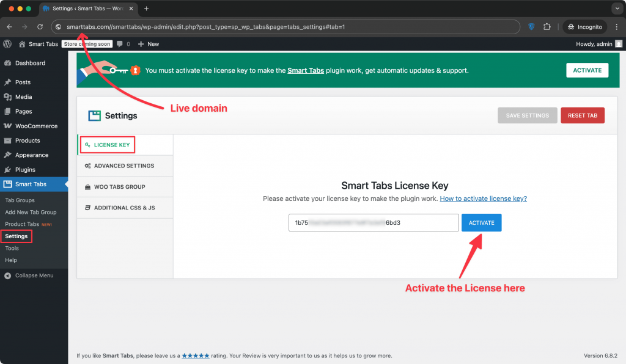Click the home icon next to Smart Tabs
The width and height of the screenshot is (626, 364).
[22, 44]
